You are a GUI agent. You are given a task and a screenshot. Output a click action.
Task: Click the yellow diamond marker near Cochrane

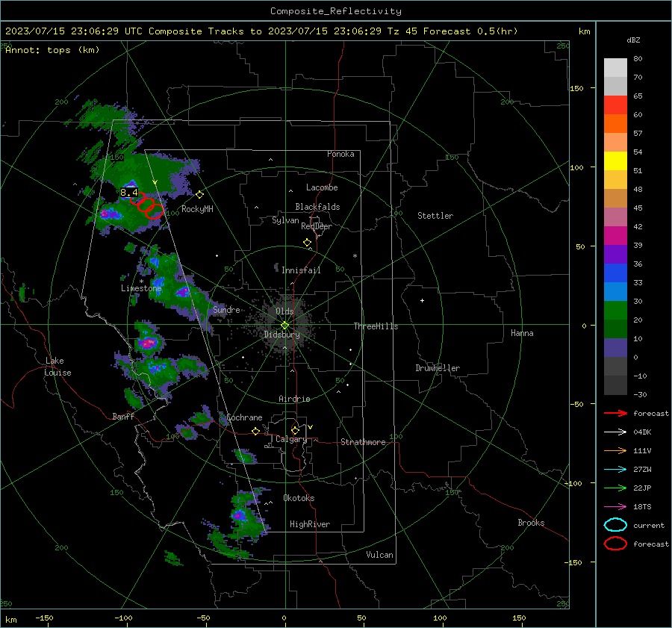pyautogui.click(x=256, y=431)
